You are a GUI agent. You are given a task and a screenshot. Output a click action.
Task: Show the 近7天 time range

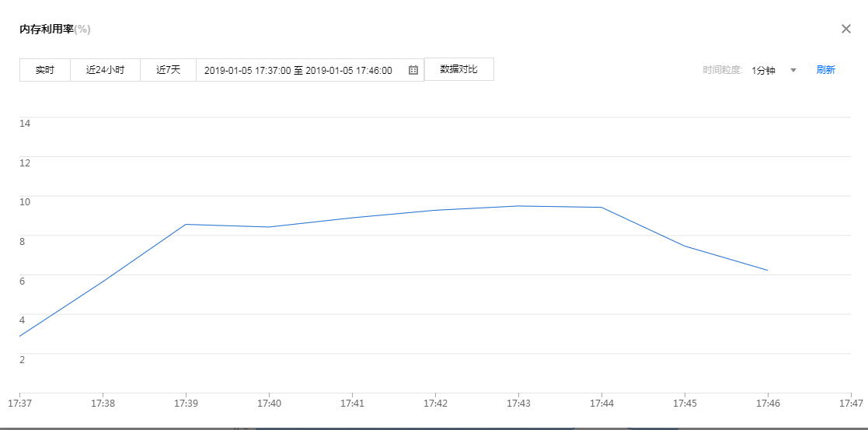[168, 70]
